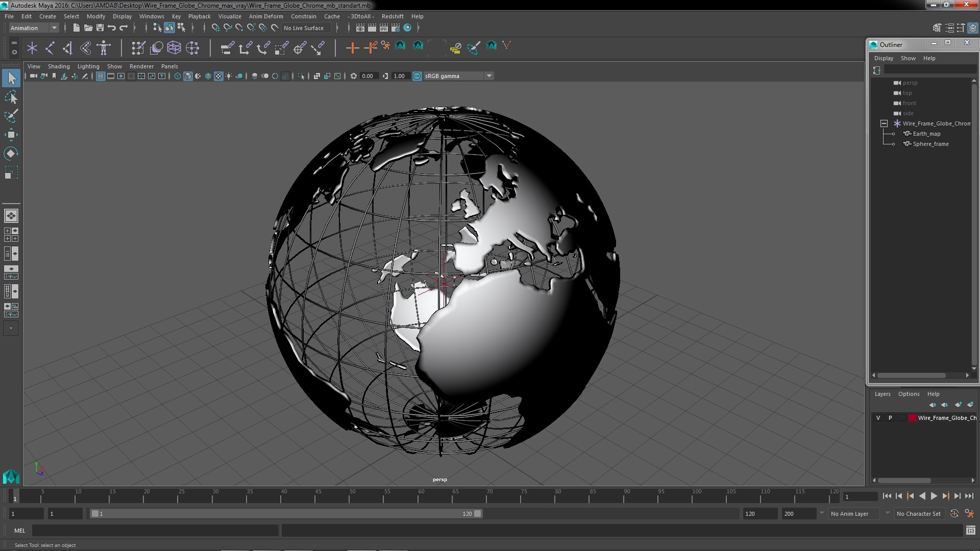The width and height of the screenshot is (980, 551).
Task: Move selected layer up
Action: (933, 405)
